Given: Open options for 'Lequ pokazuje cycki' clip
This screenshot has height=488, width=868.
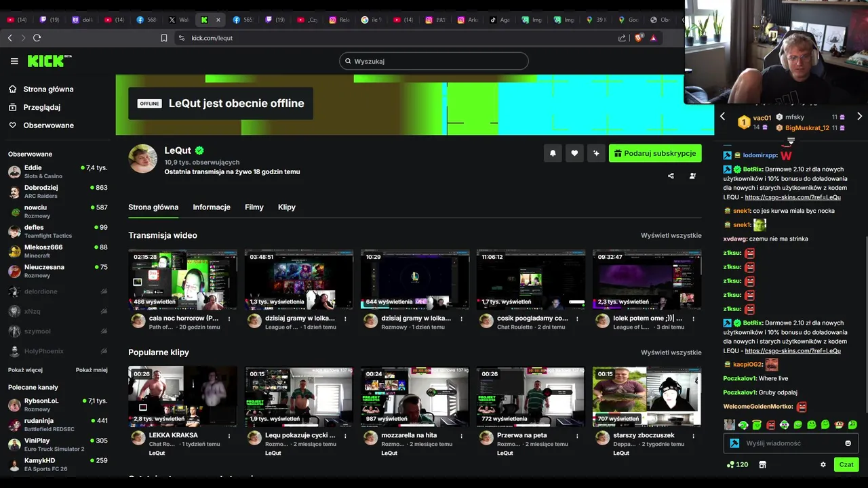Looking at the screenshot, I should click(345, 436).
